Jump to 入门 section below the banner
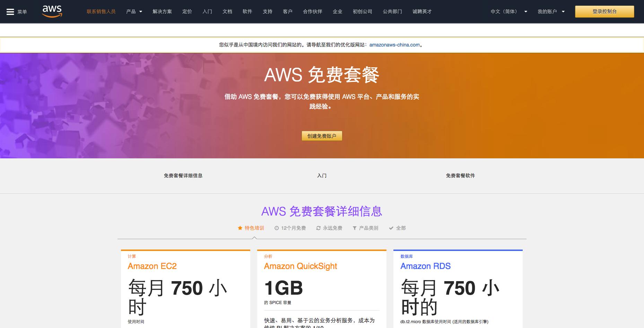The height and width of the screenshot is (328, 644). 322,176
